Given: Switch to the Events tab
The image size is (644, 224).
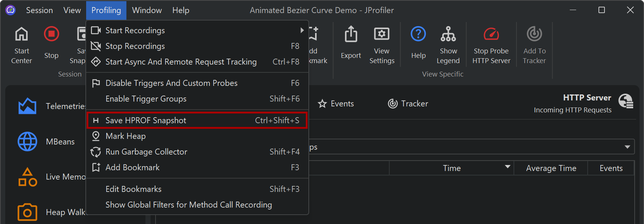Looking at the screenshot, I should click(336, 104).
